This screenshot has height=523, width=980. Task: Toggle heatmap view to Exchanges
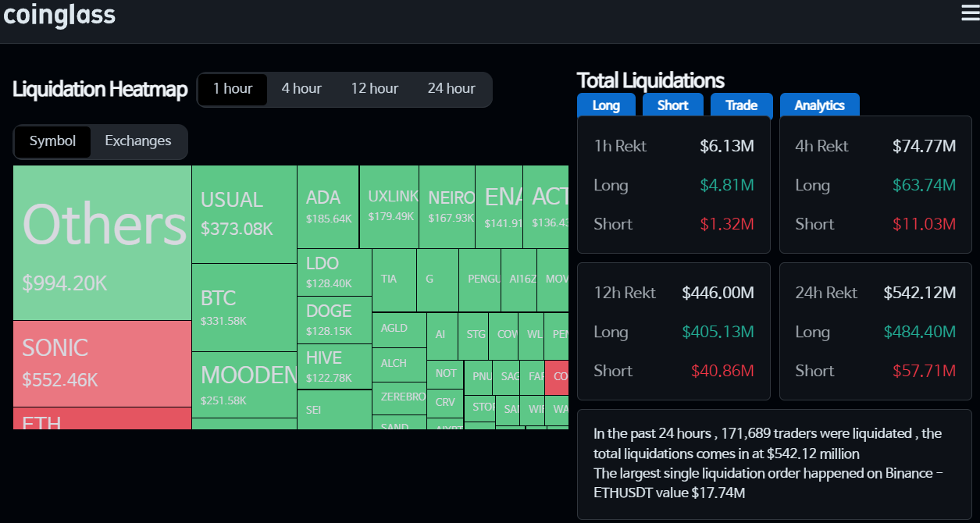click(x=138, y=141)
